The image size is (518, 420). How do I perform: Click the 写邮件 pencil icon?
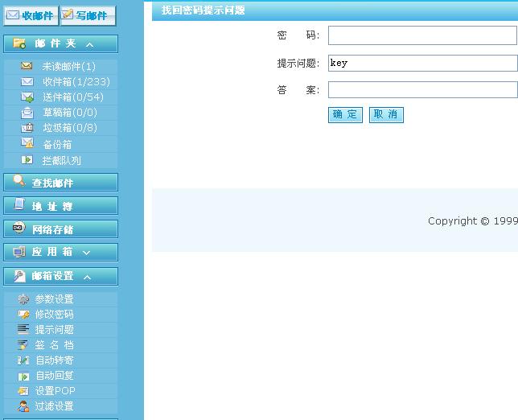(x=67, y=14)
